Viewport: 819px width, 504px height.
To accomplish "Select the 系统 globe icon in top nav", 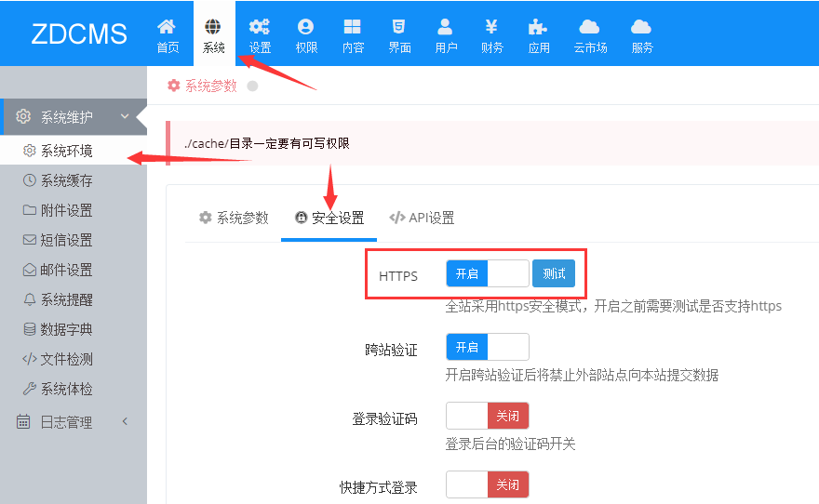I will 213,26.
